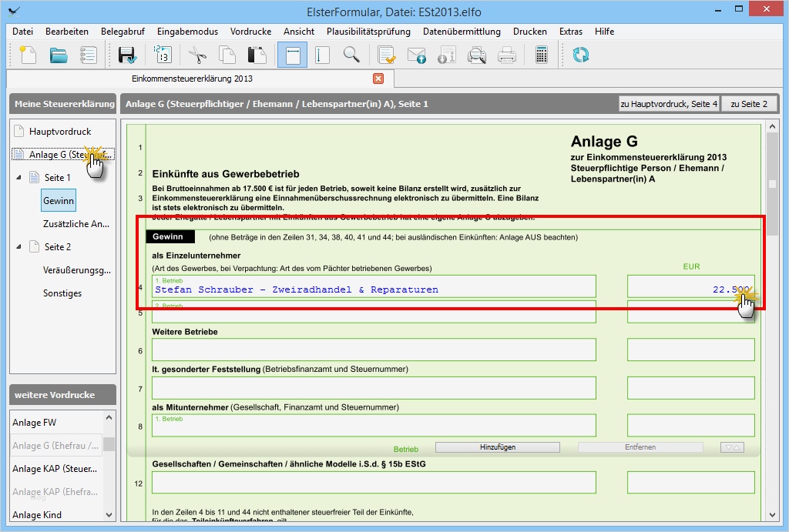Send data using the envelope upload icon
This screenshot has height=532, width=789.
click(x=417, y=55)
